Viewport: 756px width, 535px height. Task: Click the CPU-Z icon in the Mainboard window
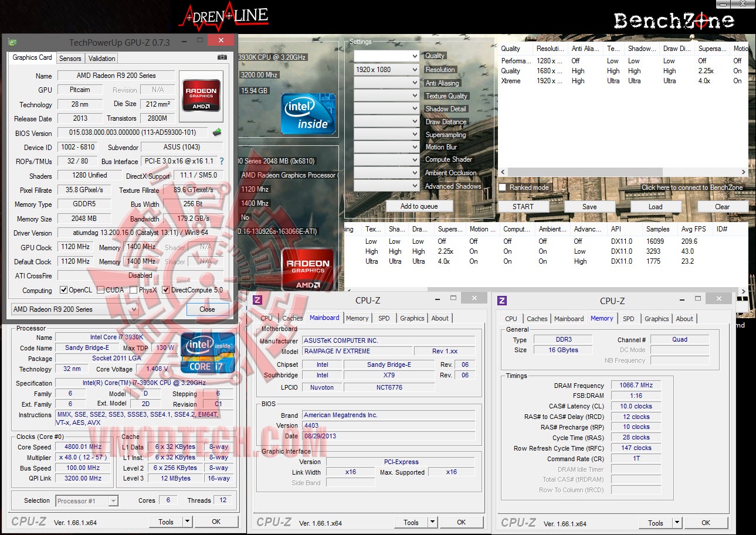(x=257, y=301)
